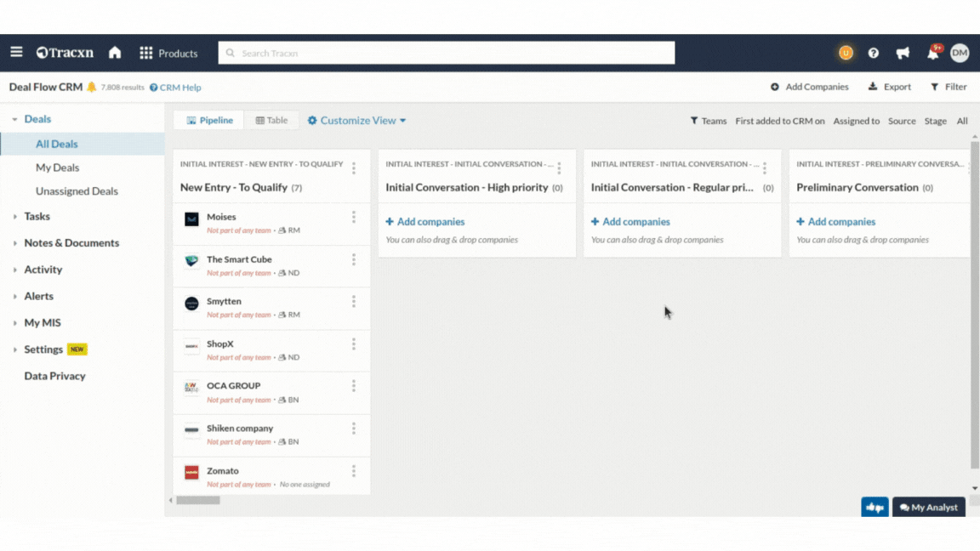Click the Home icon in top bar
The height and width of the screenshot is (551, 980).
click(115, 53)
